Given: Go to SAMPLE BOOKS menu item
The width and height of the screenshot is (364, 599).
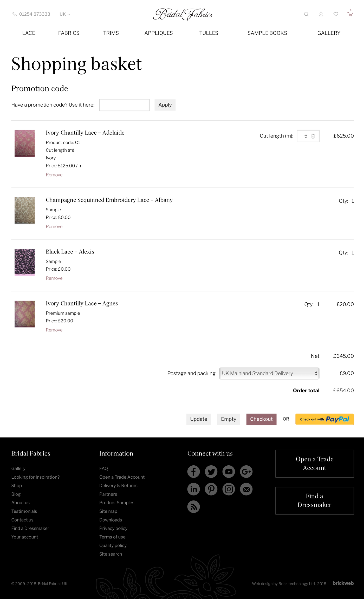Looking at the screenshot, I should click(x=267, y=33).
